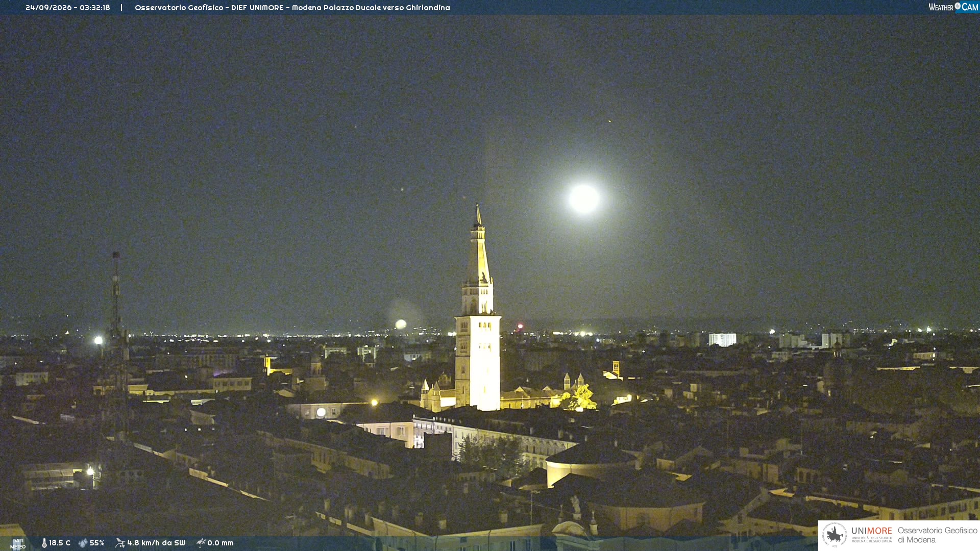Click the illuminated Ghirlandina tower
The image size is (980, 551).
click(478, 308)
